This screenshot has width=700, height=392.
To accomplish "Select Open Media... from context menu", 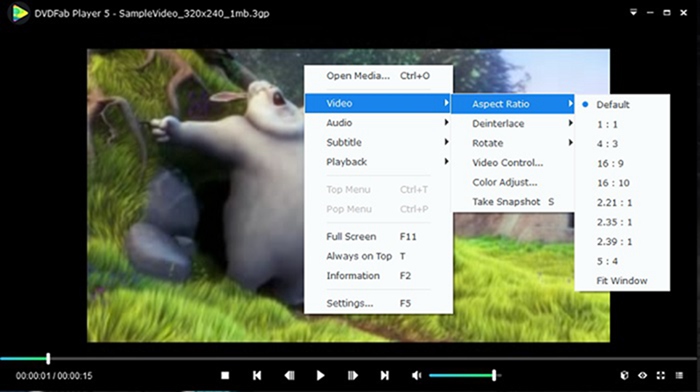I will pyautogui.click(x=378, y=76).
